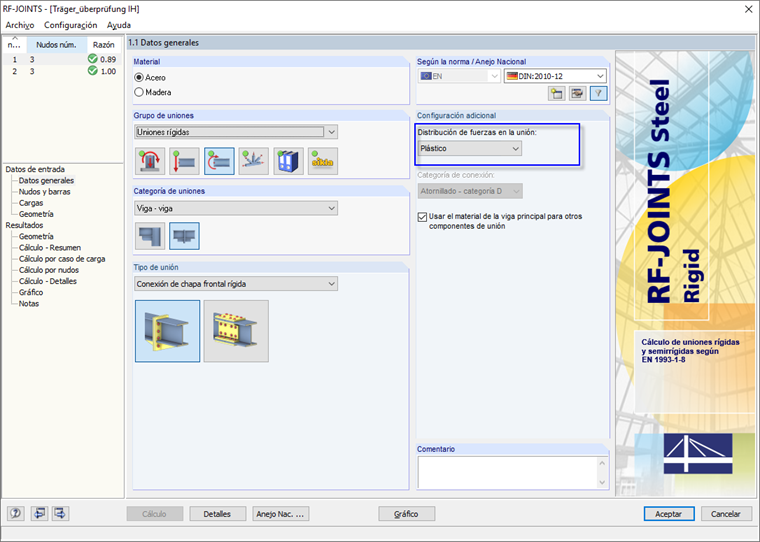The height and width of the screenshot is (542, 760).
Task: Select Cálculo por nudos in the navigator
Action: tap(49, 270)
